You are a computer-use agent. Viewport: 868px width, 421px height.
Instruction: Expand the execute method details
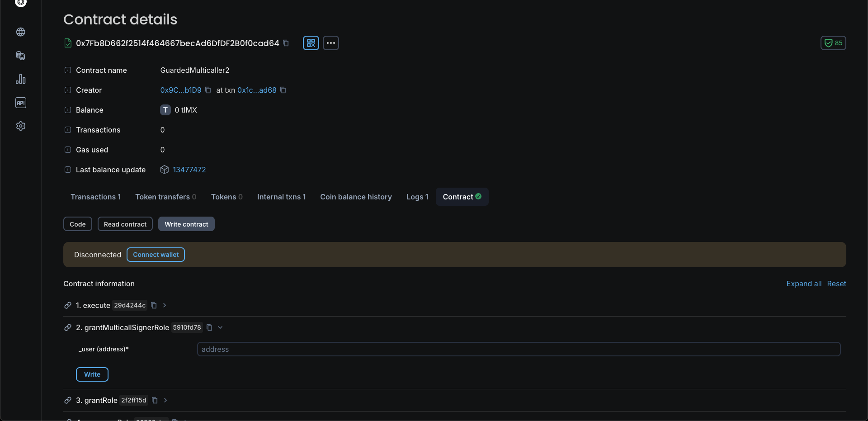coord(164,306)
